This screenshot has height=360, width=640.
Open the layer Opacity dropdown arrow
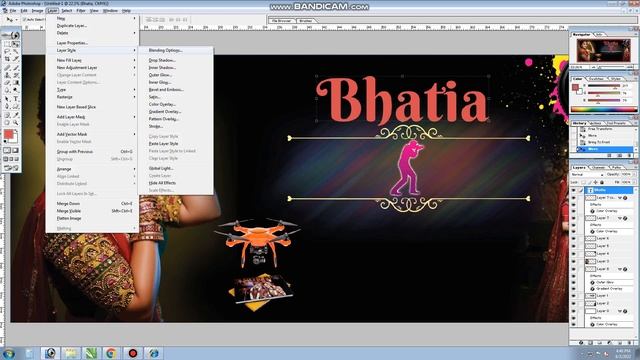(634, 175)
